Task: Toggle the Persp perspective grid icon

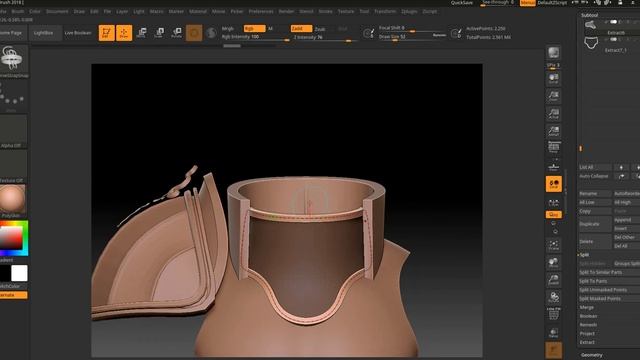Action: click(x=554, y=147)
